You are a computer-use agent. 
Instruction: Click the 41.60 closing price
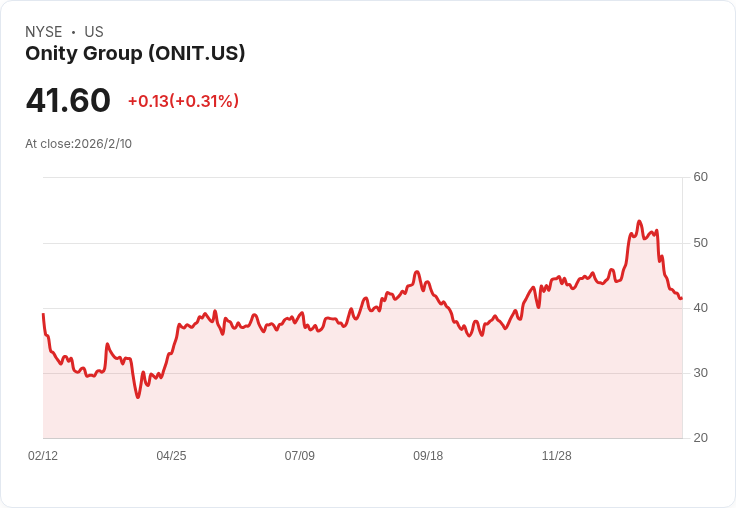pyautogui.click(x=68, y=101)
